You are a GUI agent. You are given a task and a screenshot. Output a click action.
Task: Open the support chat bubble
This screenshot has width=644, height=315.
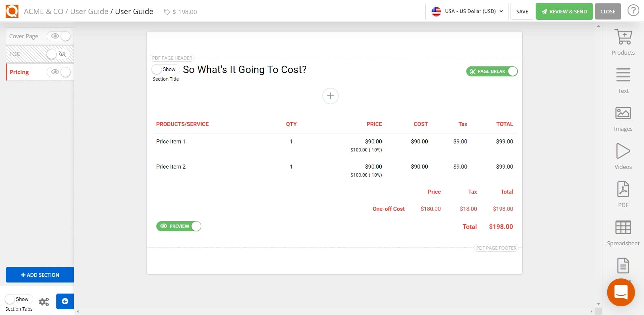pos(621,292)
